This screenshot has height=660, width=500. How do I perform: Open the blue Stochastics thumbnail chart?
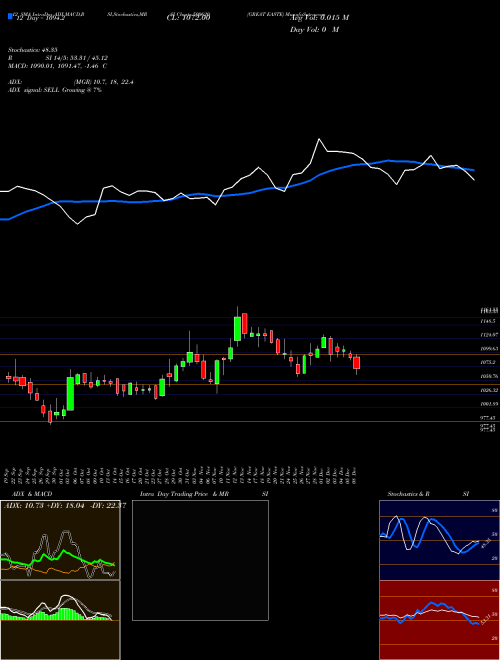439,540
